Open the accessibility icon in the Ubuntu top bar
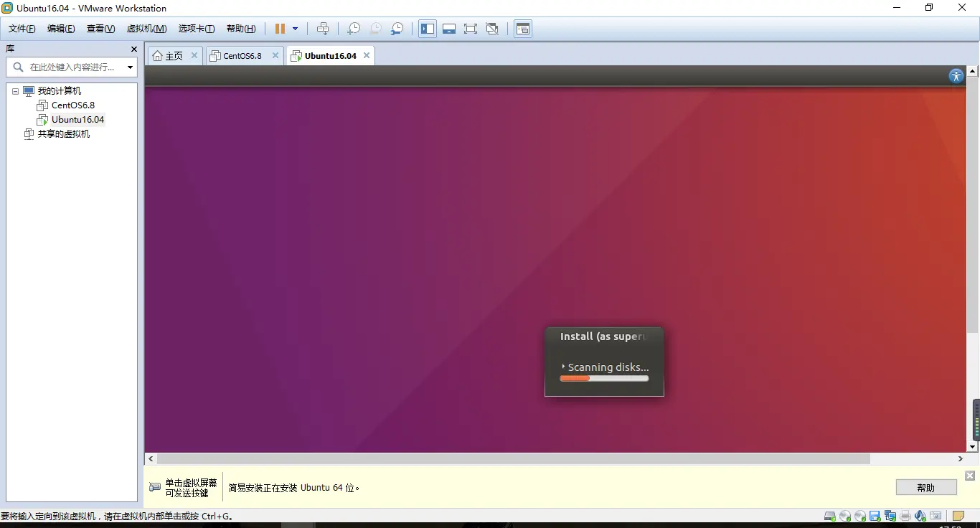The image size is (980, 528). click(x=956, y=76)
